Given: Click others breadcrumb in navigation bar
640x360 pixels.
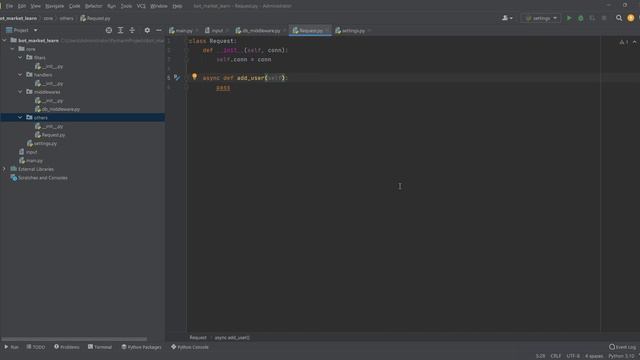Looking at the screenshot, I should [x=67, y=18].
